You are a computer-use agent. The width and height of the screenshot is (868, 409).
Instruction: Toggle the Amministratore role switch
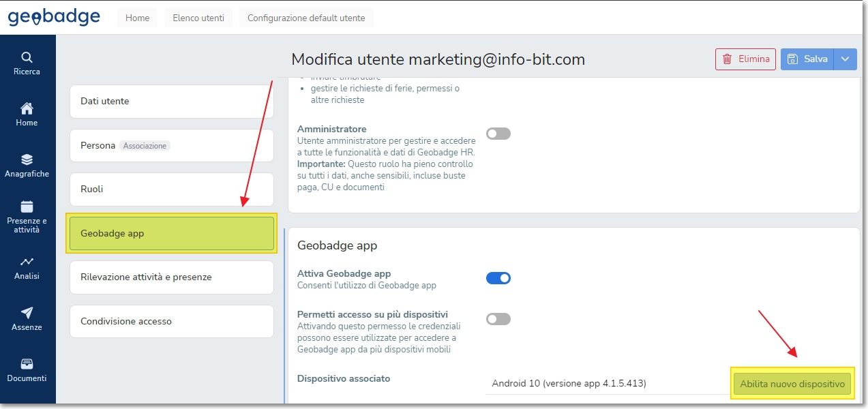click(498, 134)
